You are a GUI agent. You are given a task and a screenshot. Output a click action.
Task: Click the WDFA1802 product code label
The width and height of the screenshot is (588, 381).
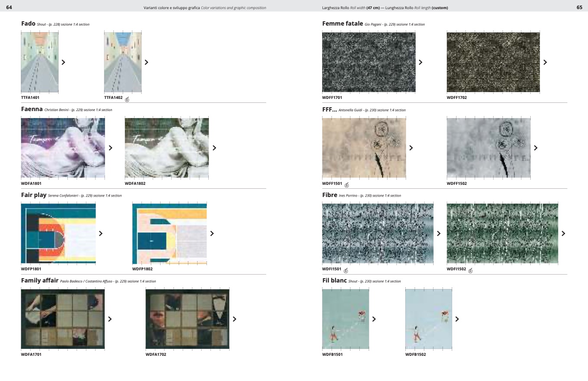click(x=135, y=184)
